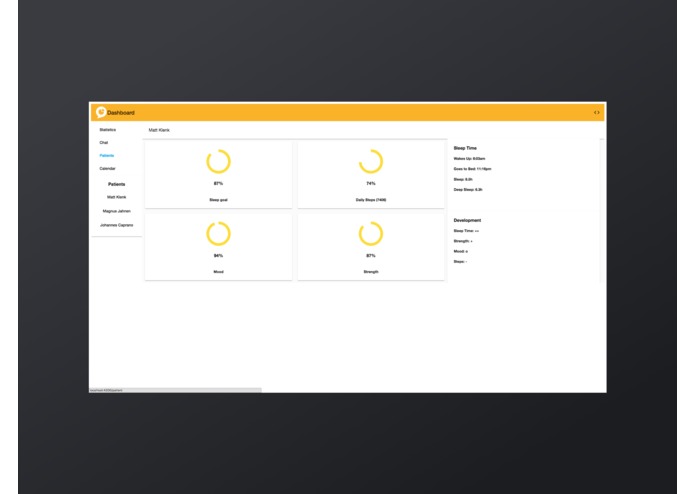Image resolution: width=695 pixels, height=494 pixels.
Task: Click the Sleep goal progress ring
Action: tap(219, 161)
